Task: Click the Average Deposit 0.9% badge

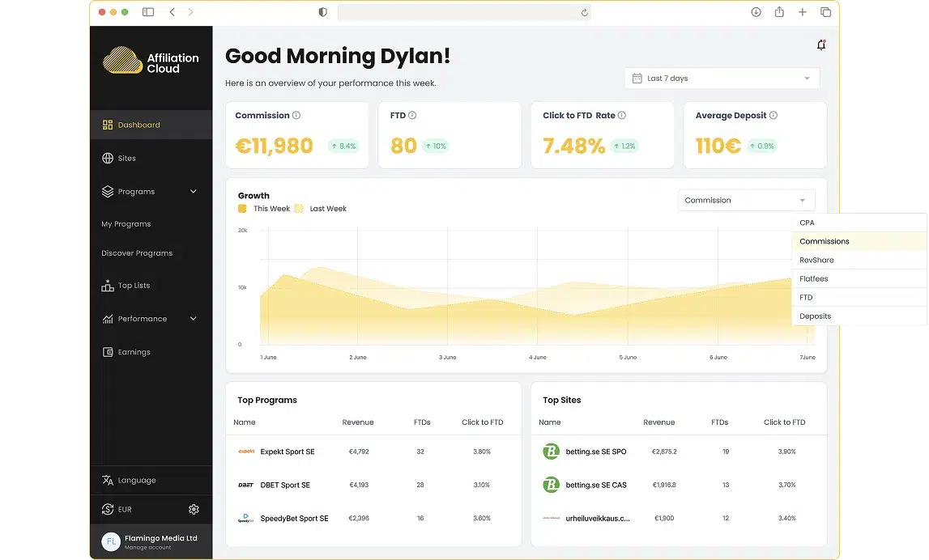Action: (761, 146)
